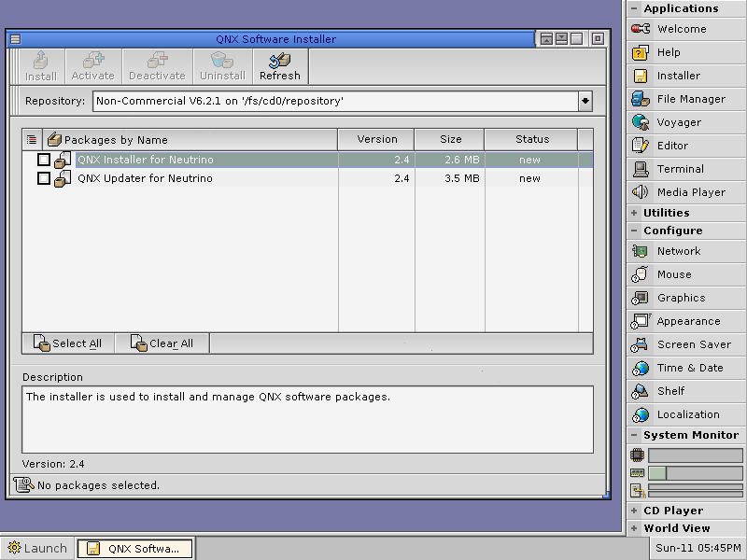Open Mouse configuration
This screenshot has height=560, width=747.
point(686,274)
